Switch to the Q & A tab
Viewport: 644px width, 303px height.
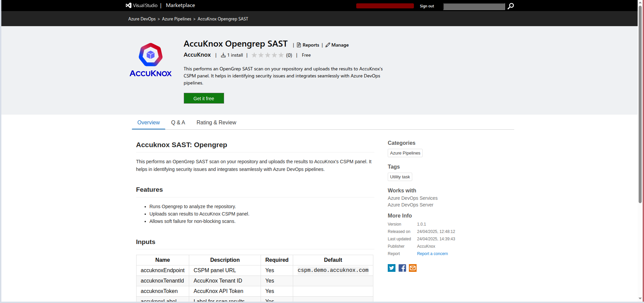178,123
